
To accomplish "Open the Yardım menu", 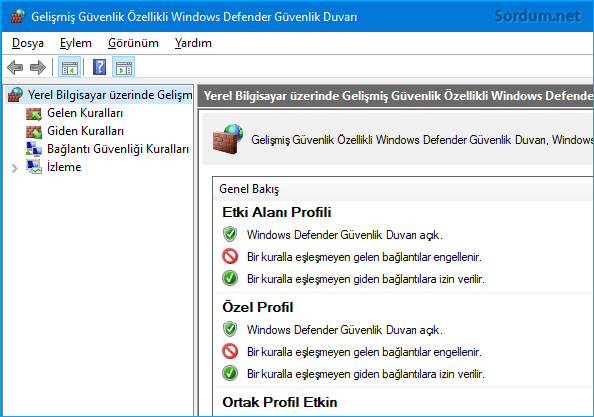I will click(193, 43).
